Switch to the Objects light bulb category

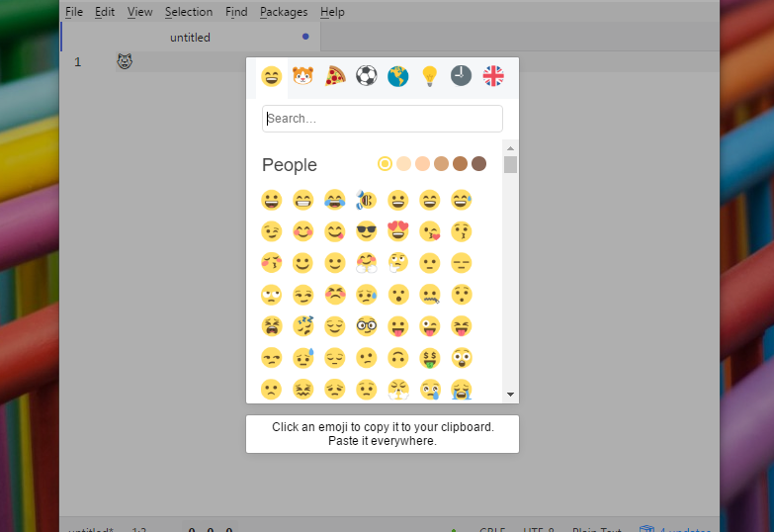[429, 76]
